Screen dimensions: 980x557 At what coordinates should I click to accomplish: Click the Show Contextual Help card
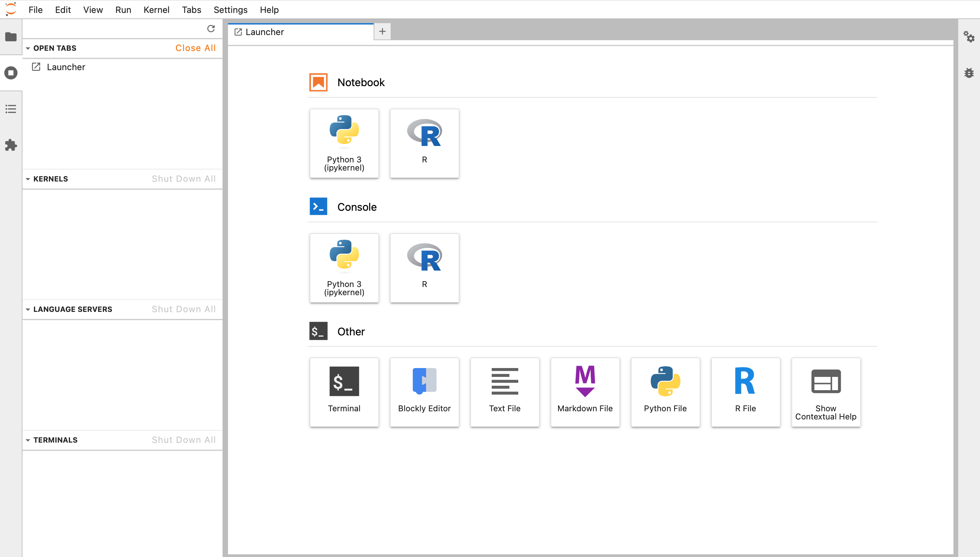pos(826,392)
